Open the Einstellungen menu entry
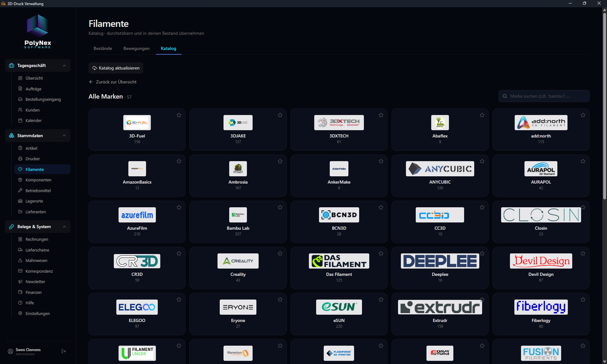Viewport: 607px width, 364px height. 42,314
